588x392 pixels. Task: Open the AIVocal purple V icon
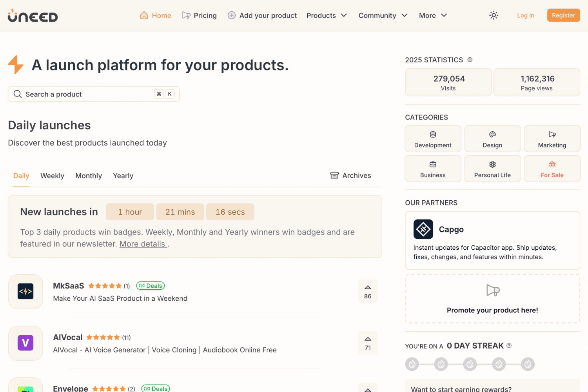click(x=25, y=343)
